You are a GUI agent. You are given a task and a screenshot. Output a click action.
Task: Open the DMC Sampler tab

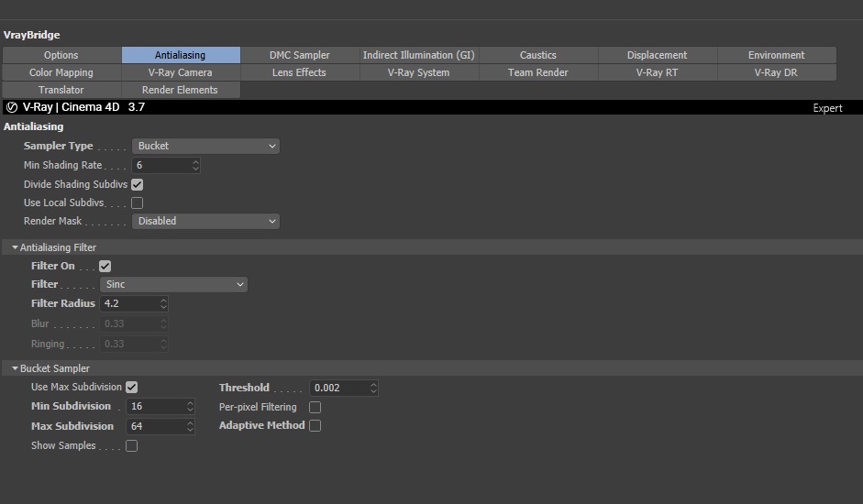(x=299, y=55)
